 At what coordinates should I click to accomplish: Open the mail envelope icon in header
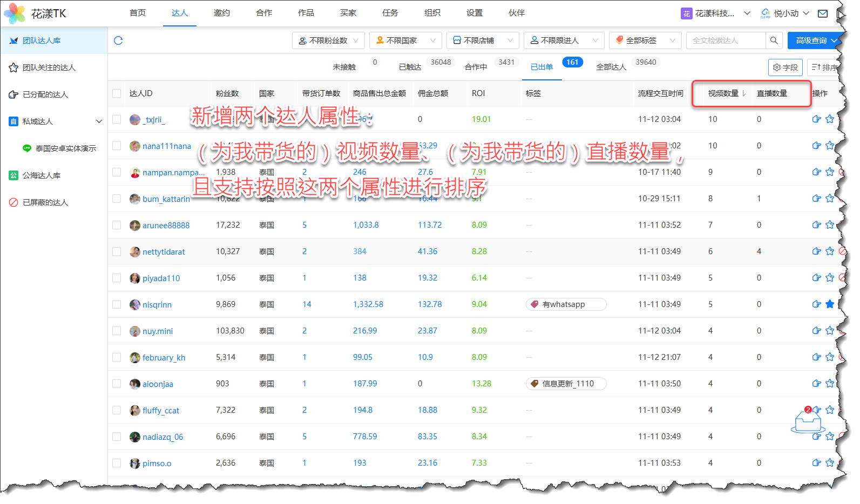(x=822, y=13)
